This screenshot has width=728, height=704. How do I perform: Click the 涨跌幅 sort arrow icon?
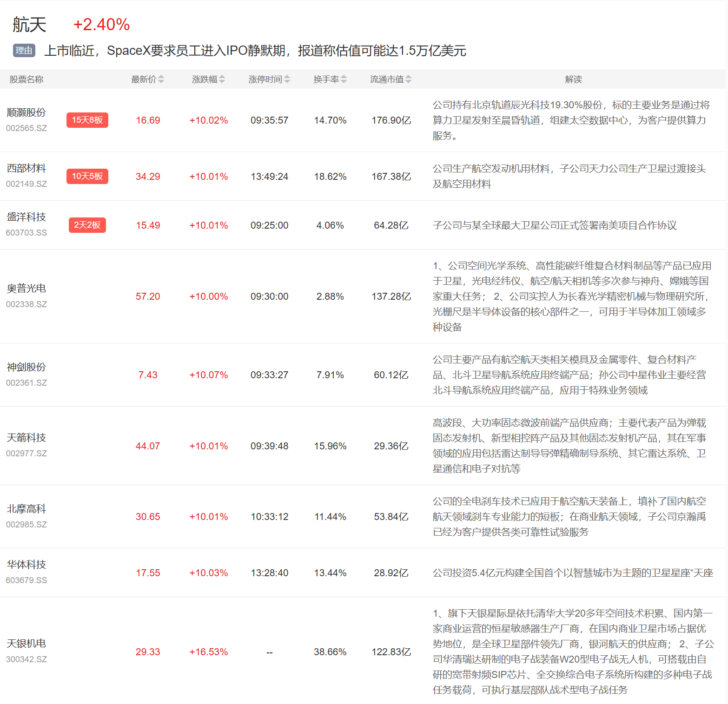click(x=222, y=79)
